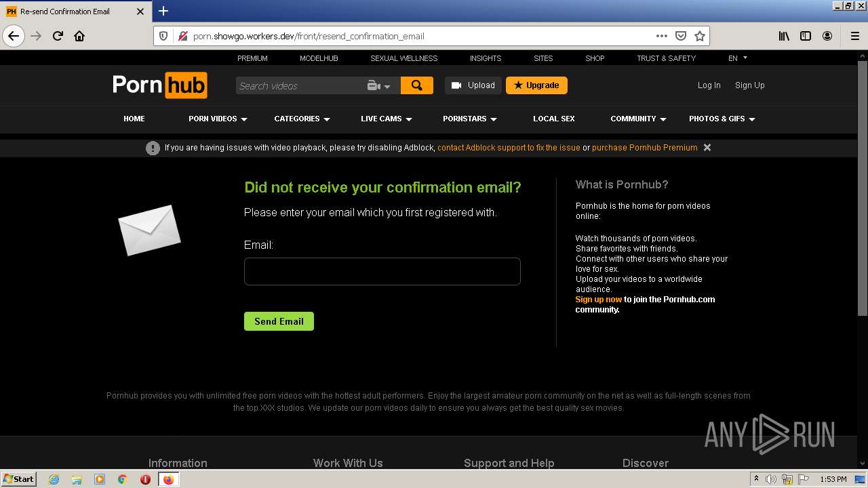Click the orange search magnifier button

click(x=417, y=85)
